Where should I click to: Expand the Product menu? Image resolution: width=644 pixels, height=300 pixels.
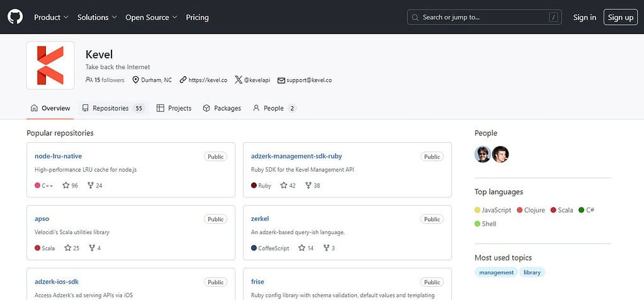coord(51,17)
